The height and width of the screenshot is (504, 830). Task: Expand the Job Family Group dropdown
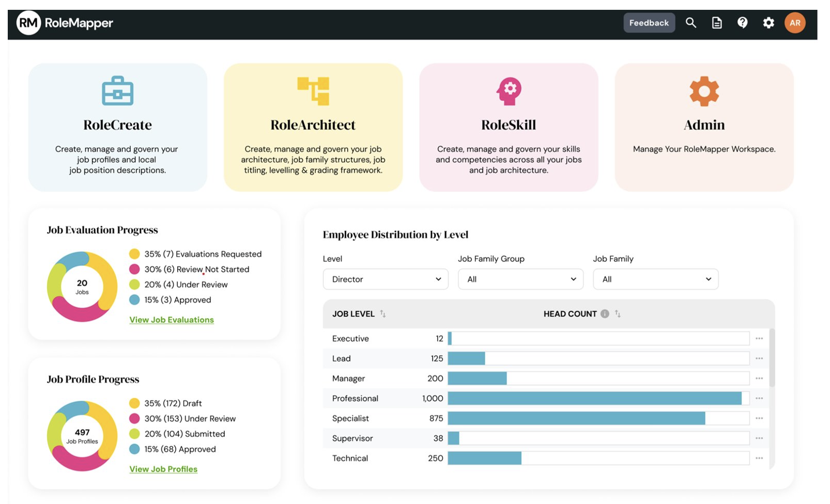(520, 279)
